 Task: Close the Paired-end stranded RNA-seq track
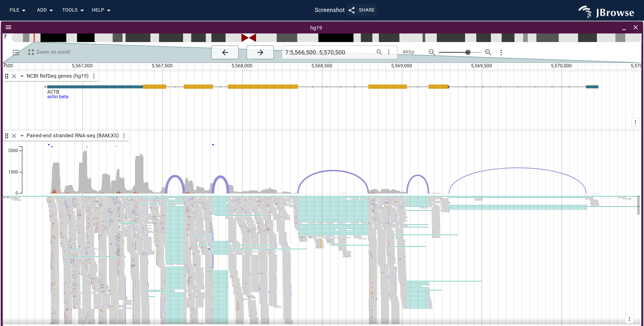pos(14,136)
